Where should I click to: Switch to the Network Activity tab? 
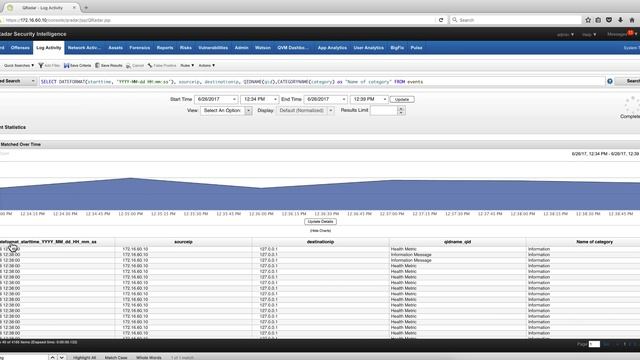[x=84, y=48]
